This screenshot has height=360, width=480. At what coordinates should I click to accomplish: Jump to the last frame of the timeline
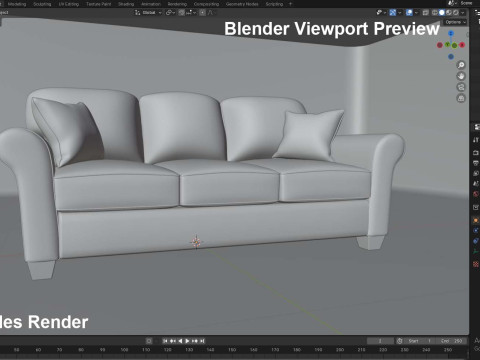202,341
